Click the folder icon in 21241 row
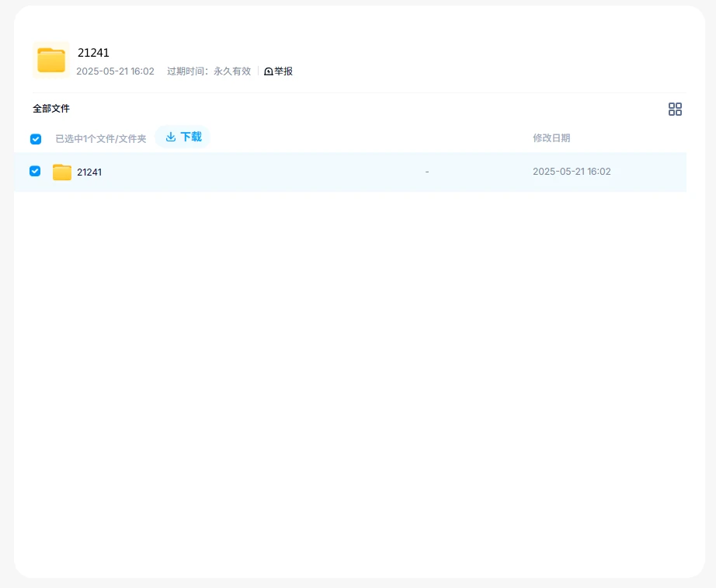Image resolution: width=716 pixels, height=588 pixels. (62, 172)
